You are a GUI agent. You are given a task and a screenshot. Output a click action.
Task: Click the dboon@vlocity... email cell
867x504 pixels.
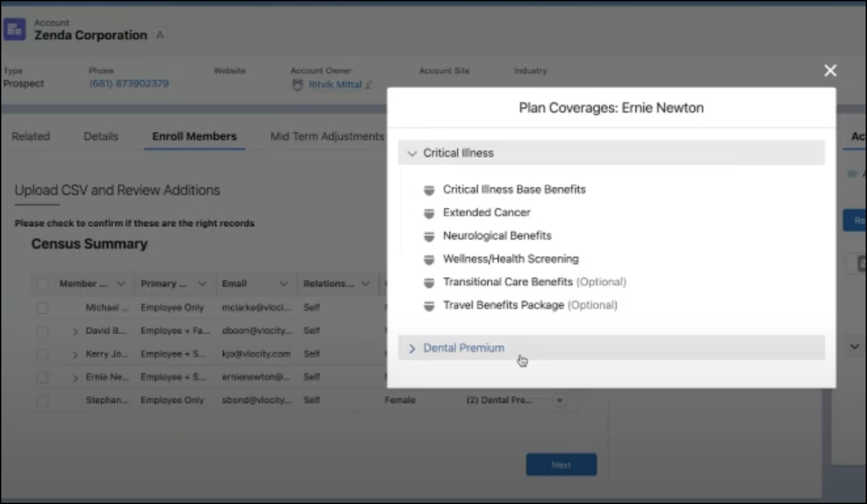tap(256, 331)
